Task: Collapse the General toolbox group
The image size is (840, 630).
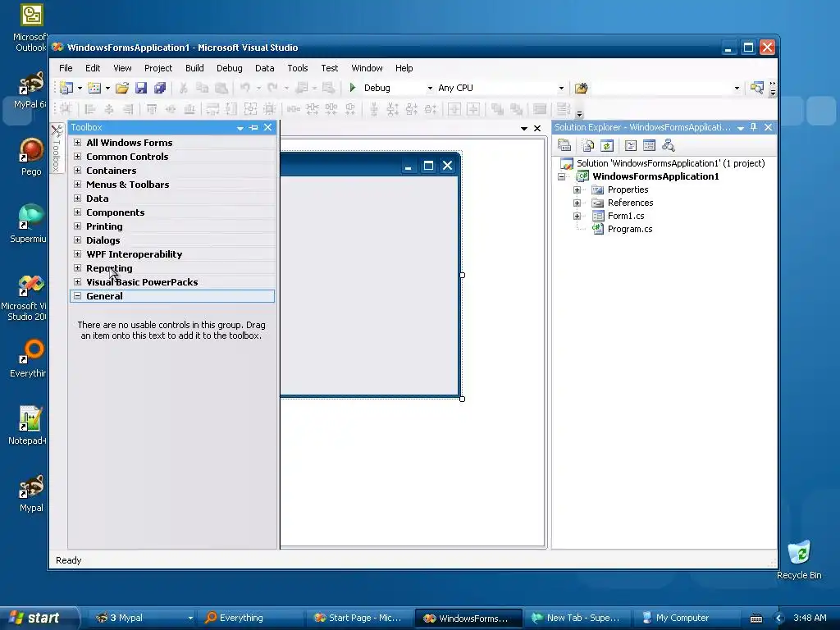Action: tap(78, 295)
